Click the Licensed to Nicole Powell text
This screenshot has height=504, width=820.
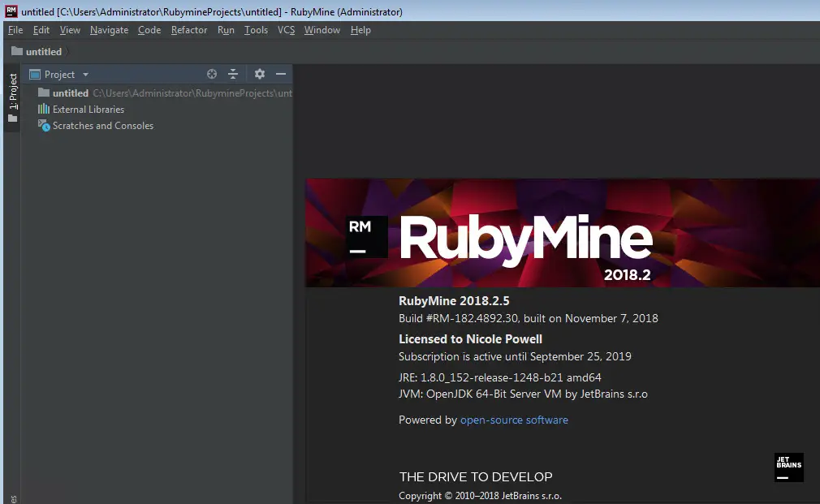(470, 338)
